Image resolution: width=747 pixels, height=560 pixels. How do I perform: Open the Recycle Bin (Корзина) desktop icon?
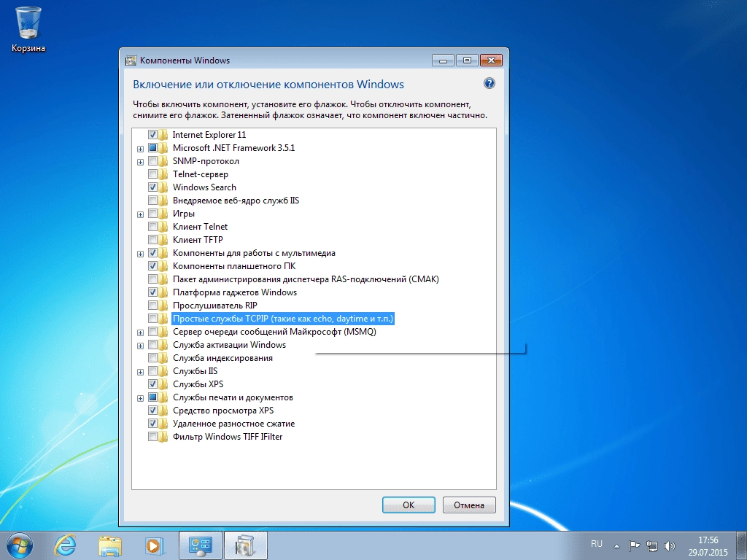[x=28, y=29]
